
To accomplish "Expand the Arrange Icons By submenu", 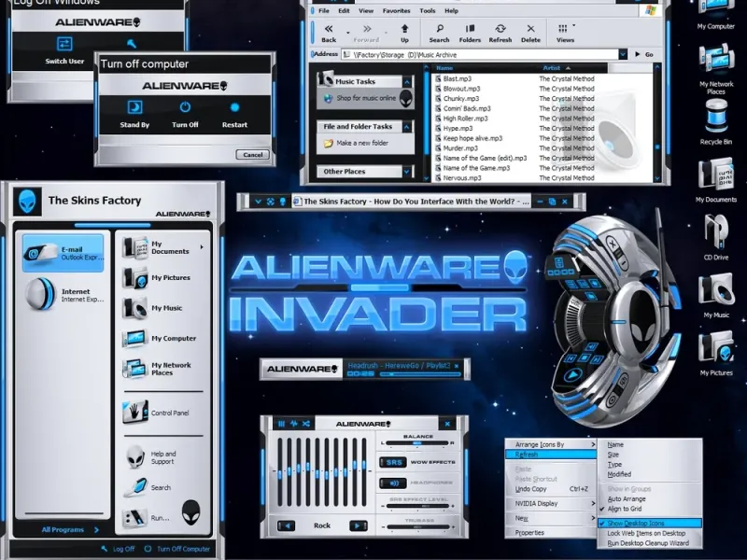I will click(x=551, y=444).
